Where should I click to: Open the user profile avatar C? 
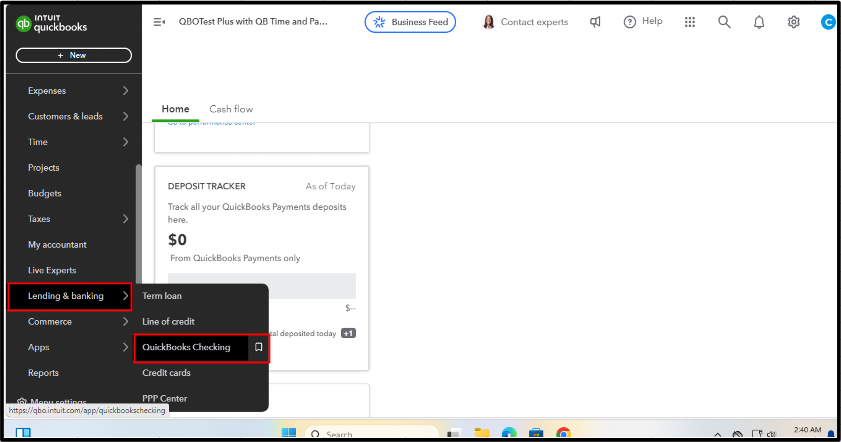tap(828, 22)
